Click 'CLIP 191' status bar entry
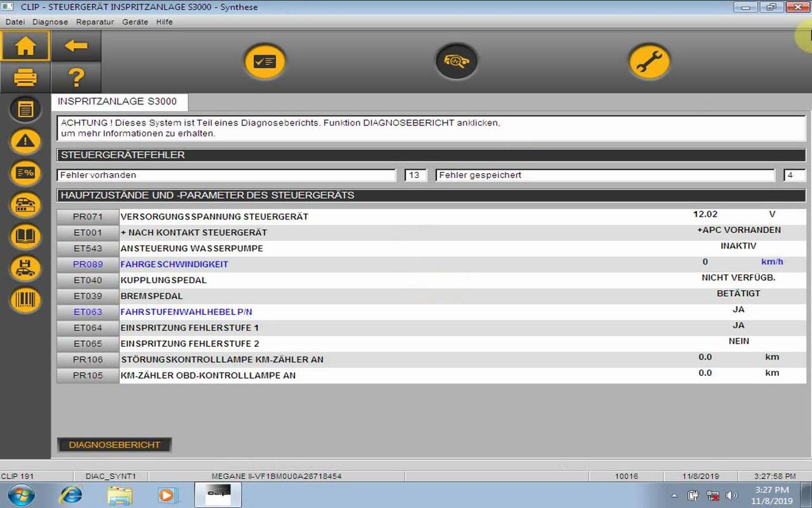 coord(18,476)
